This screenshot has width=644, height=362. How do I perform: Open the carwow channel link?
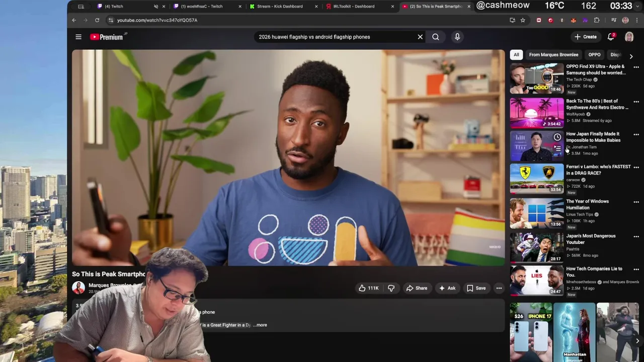pos(573,179)
